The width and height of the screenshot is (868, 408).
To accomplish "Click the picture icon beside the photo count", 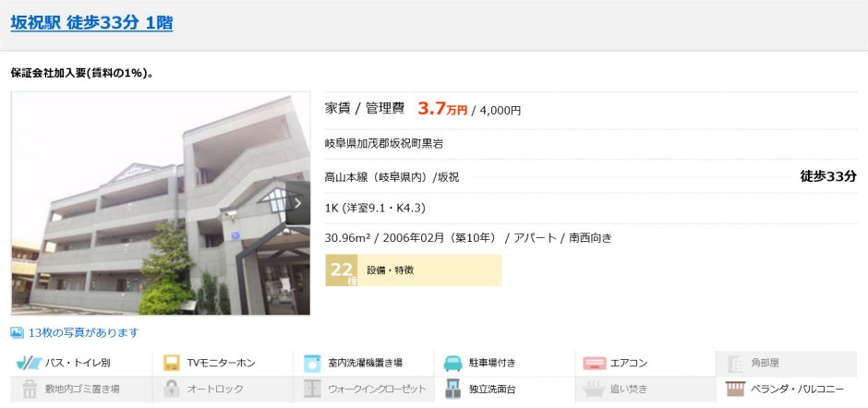I will (18, 332).
